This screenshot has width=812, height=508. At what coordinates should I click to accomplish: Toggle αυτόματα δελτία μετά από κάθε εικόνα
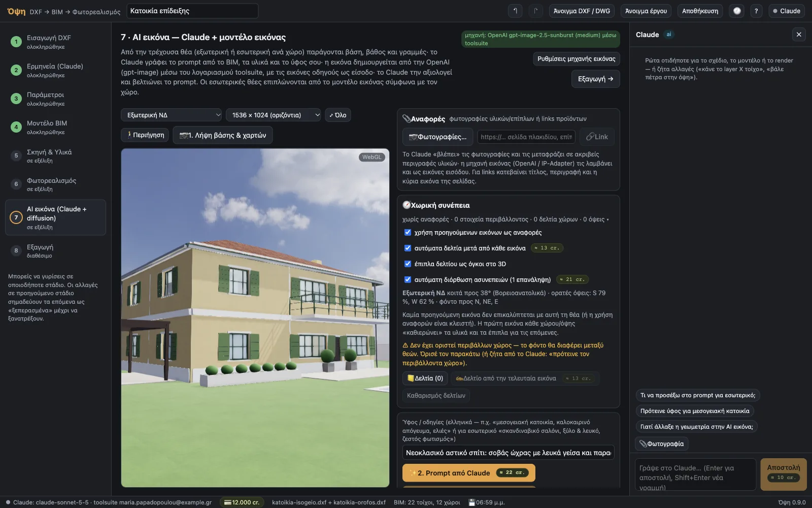pyautogui.click(x=408, y=248)
